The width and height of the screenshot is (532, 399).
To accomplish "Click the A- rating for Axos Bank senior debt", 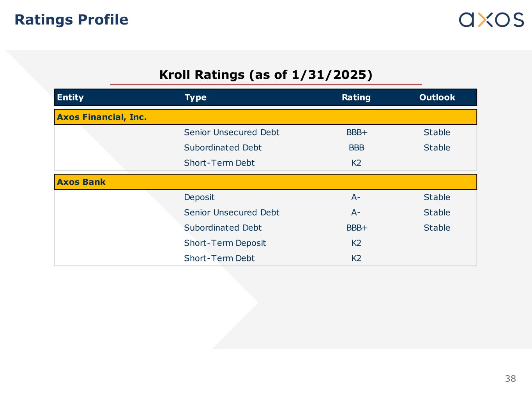I will pyautogui.click(x=356, y=213).
